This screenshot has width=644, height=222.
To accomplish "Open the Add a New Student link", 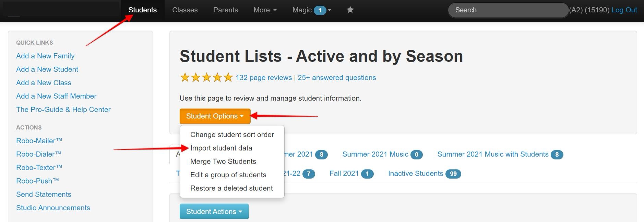I will click(x=47, y=69).
